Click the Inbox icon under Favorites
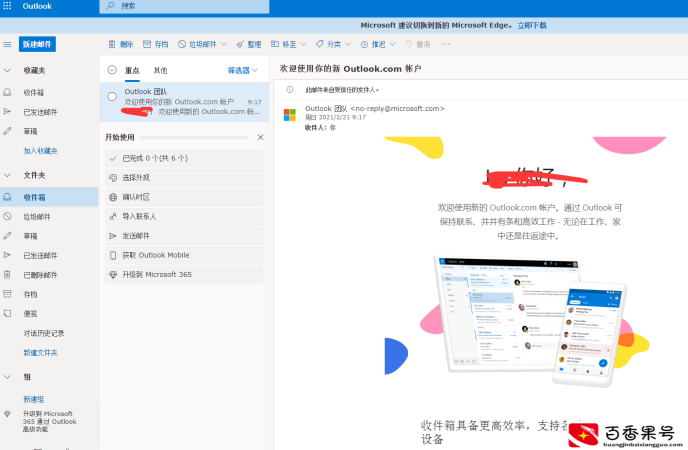The width and height of the screenshot is (688, 450). [x=7, y=92]
